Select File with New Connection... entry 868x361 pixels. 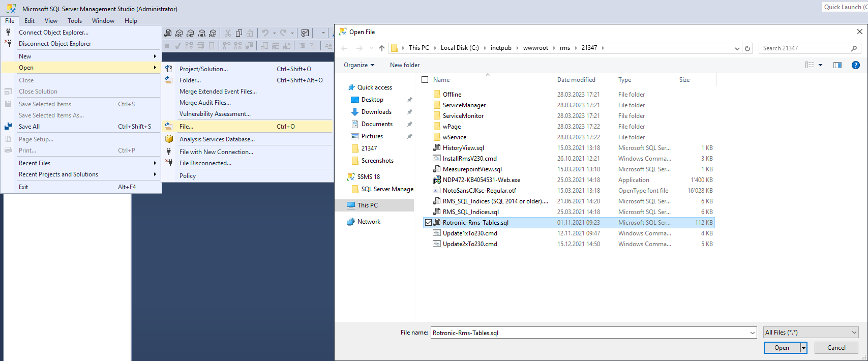pos(248,152)
